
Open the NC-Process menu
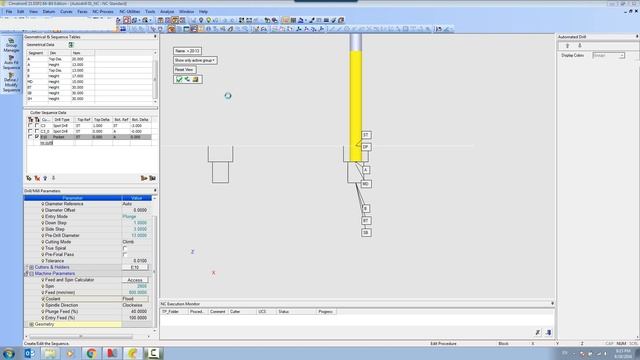coord(103,11)
